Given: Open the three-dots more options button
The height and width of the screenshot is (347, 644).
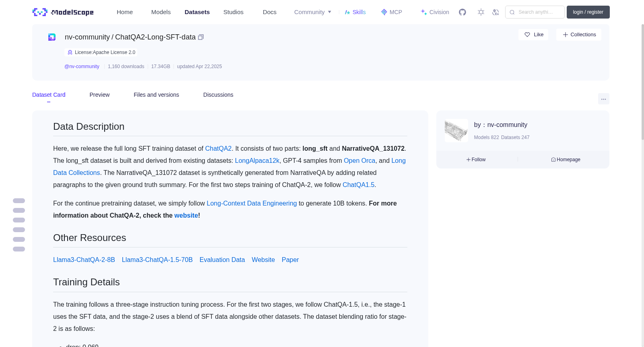Looking at the screenshot, I should coord(603,99).
